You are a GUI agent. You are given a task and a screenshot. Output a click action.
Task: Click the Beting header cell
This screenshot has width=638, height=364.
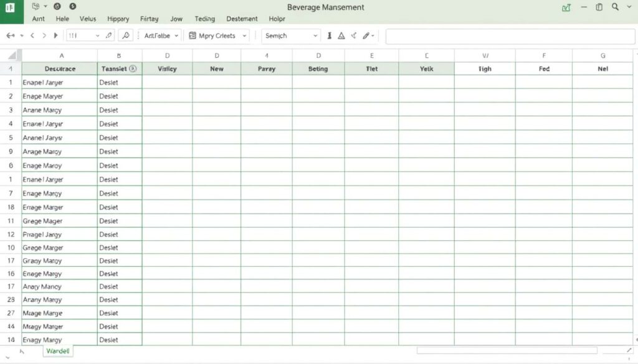(x=318, y=68)
